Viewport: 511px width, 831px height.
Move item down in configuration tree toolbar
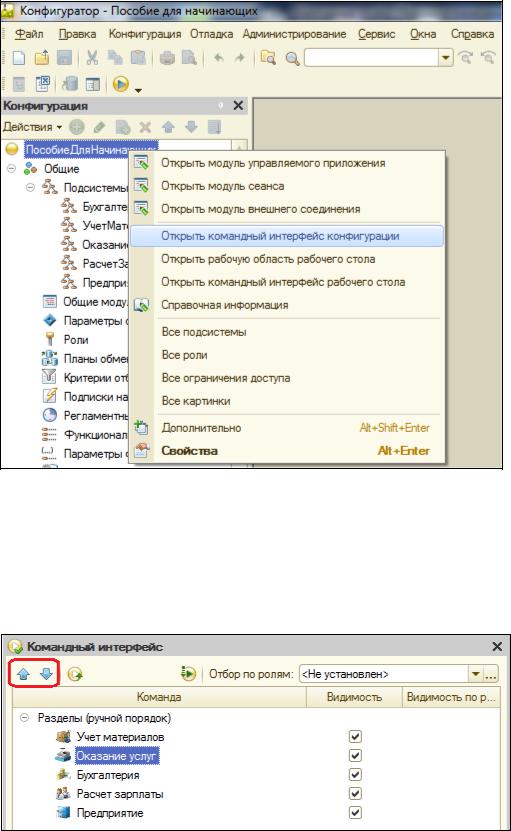pyautogui.click(x=191, y=127)
